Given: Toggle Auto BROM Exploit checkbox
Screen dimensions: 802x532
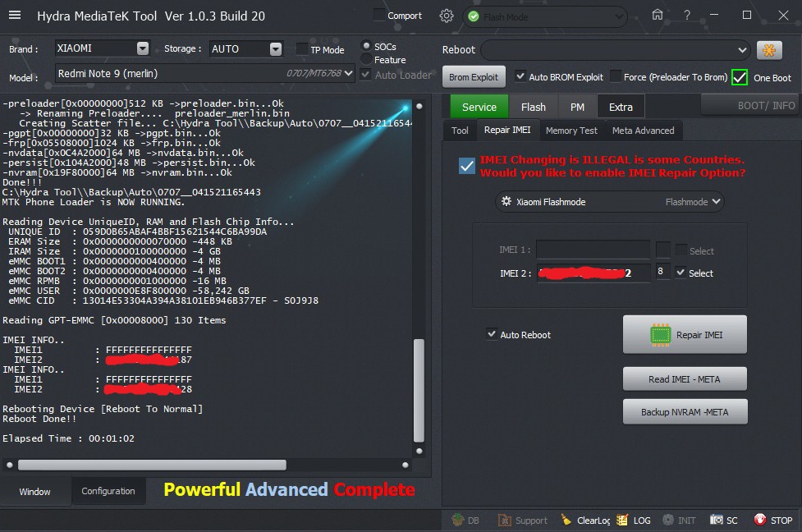Looking at the screenshot, I should click(520, 76).
